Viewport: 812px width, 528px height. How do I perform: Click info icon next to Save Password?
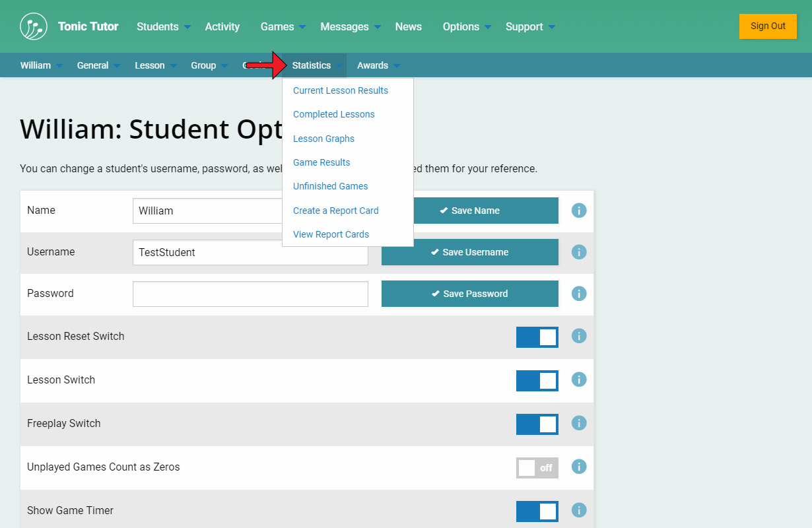tap(579, 294)
